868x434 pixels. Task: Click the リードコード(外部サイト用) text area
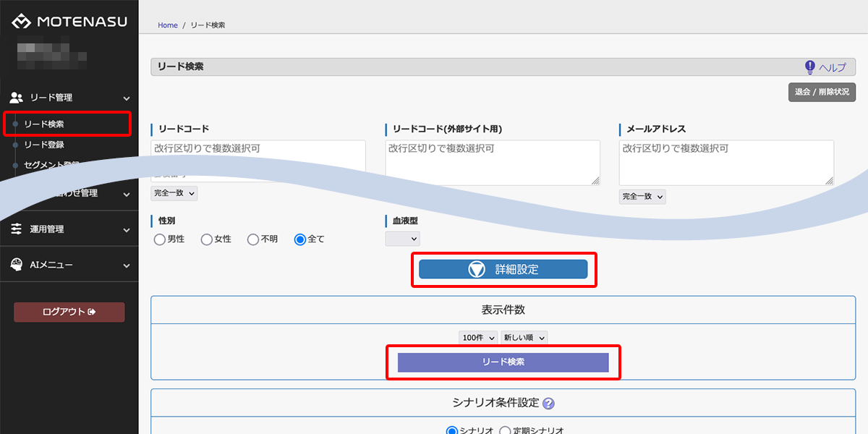[x=492, y=162]
